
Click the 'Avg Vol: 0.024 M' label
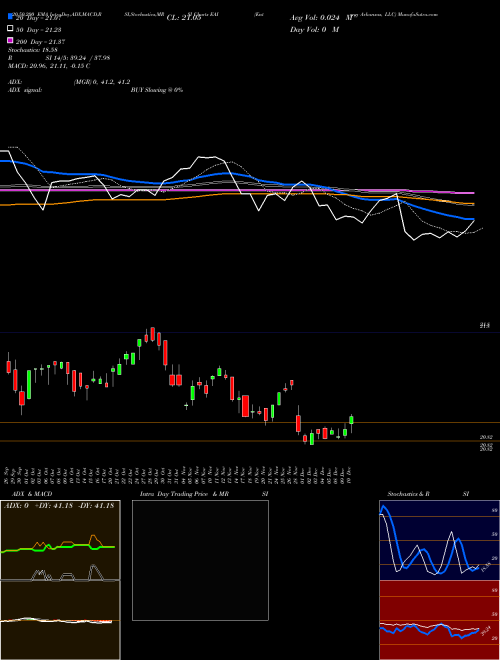(x=321, y=18)
